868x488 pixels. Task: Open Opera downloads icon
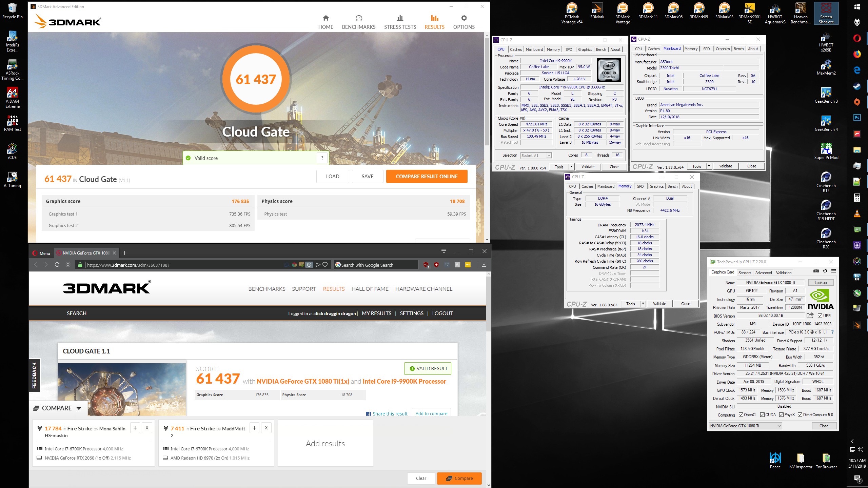484,265
